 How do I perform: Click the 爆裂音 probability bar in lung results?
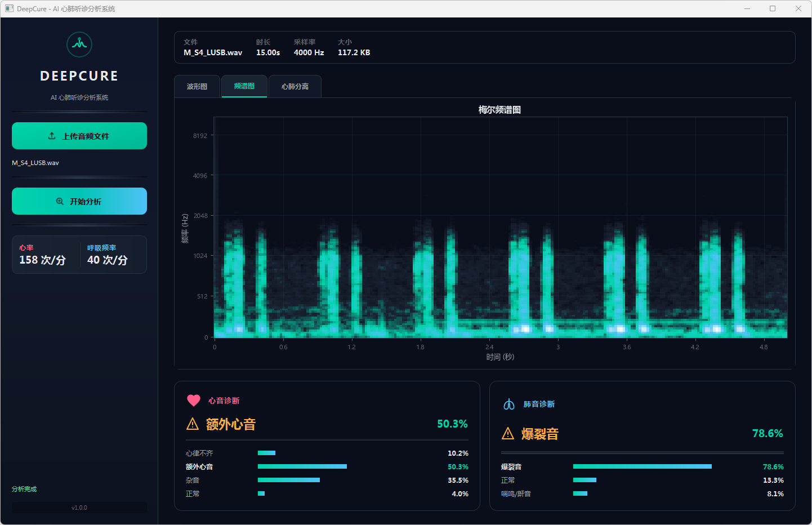[642, 466]
